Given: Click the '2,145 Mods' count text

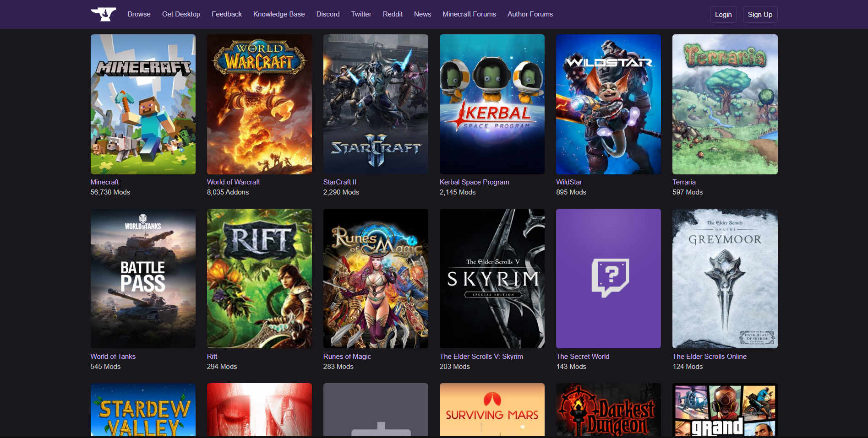Looking at the screenshot, I should pyautogui.click(x=458, y=192).
